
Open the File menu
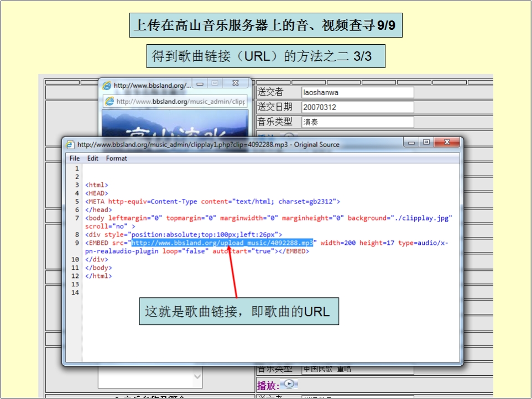pyautogui.click(x=75, y=159)
